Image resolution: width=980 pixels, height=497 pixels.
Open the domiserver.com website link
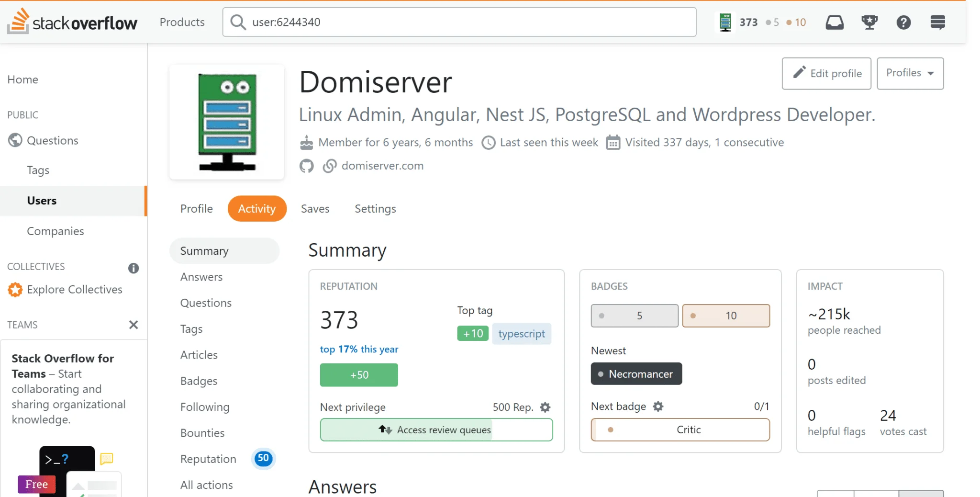click(x=382, y=166)
